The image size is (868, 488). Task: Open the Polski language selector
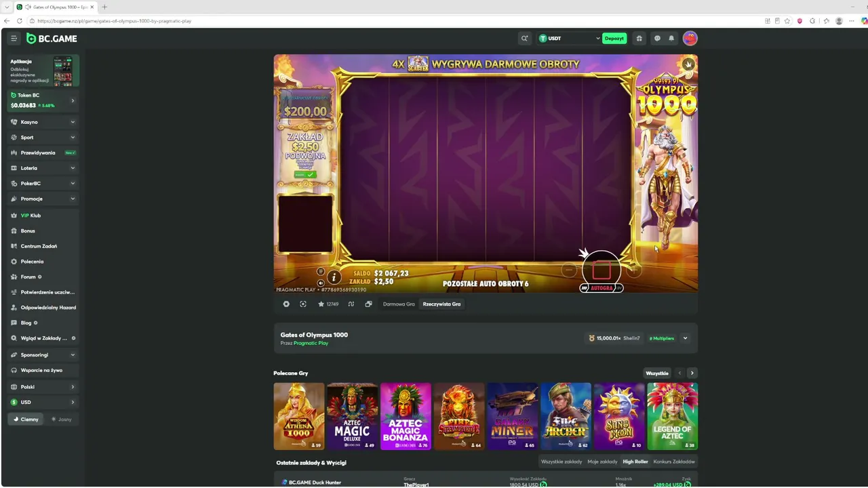(x=43, y=387)
